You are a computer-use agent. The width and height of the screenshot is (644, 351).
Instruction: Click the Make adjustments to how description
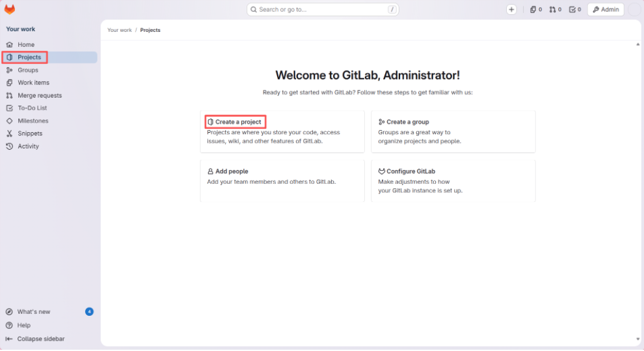pyautogui.click(x=420, y=186)
